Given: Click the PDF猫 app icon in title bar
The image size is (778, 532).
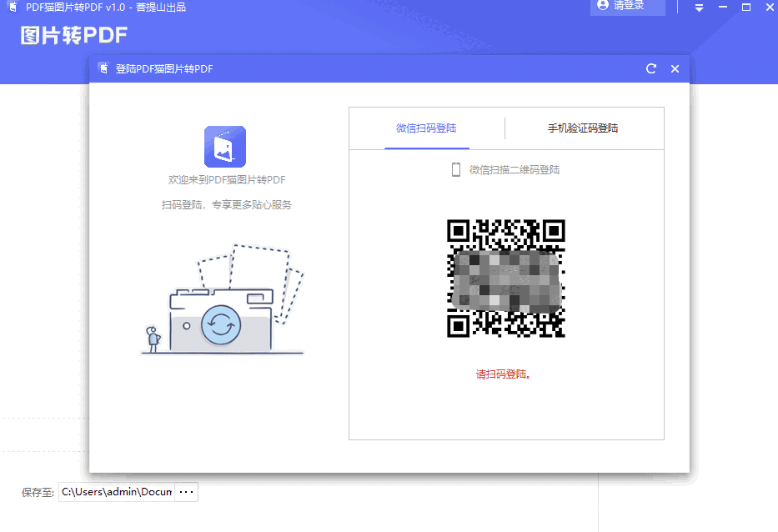Looking at the screenshot, I should (x=13, y=8).
